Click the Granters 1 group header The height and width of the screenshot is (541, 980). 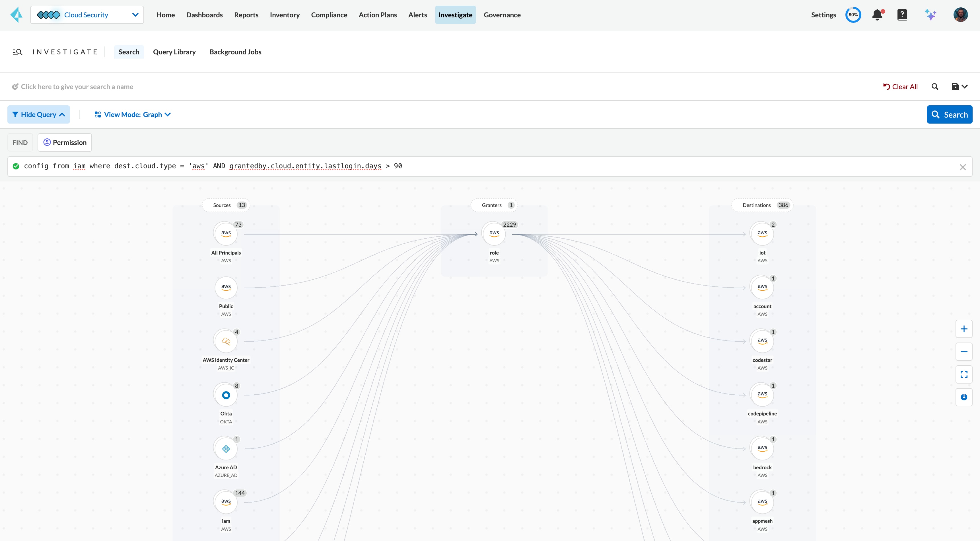coord(494,205)
